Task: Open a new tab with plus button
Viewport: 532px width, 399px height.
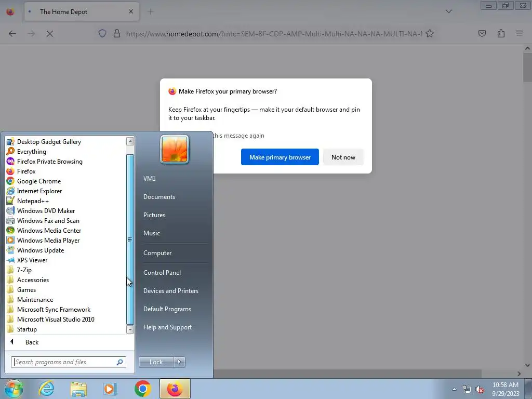Action: coord(151,12)
